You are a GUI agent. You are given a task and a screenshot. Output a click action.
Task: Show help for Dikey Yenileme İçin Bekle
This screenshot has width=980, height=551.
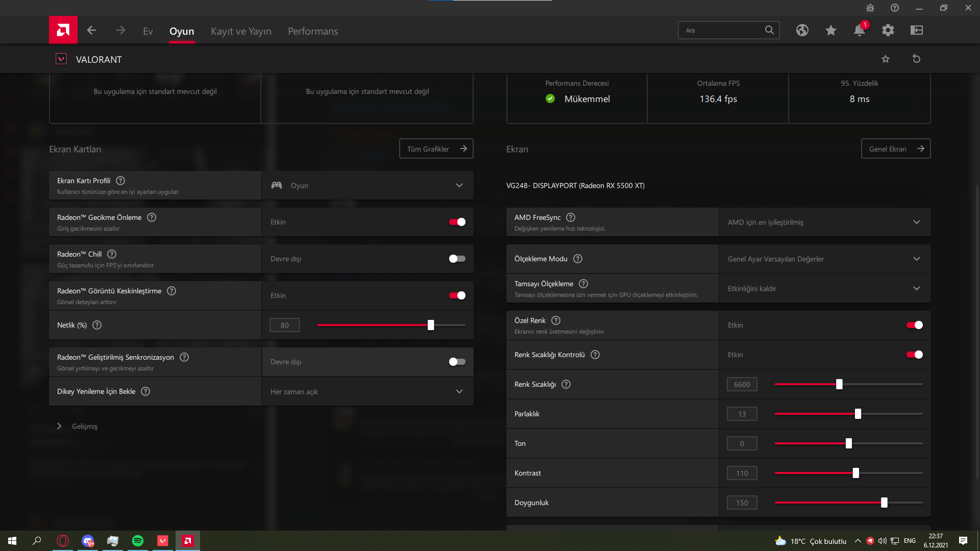click(x=145, y=391)
